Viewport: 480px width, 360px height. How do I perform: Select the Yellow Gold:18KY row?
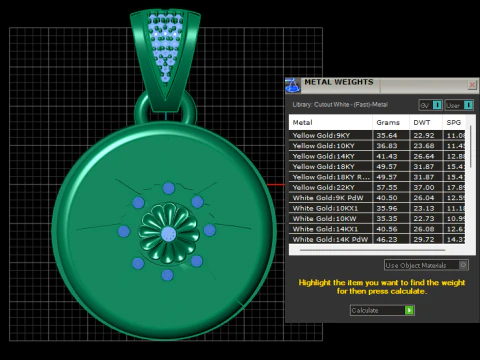pos(377,166)
